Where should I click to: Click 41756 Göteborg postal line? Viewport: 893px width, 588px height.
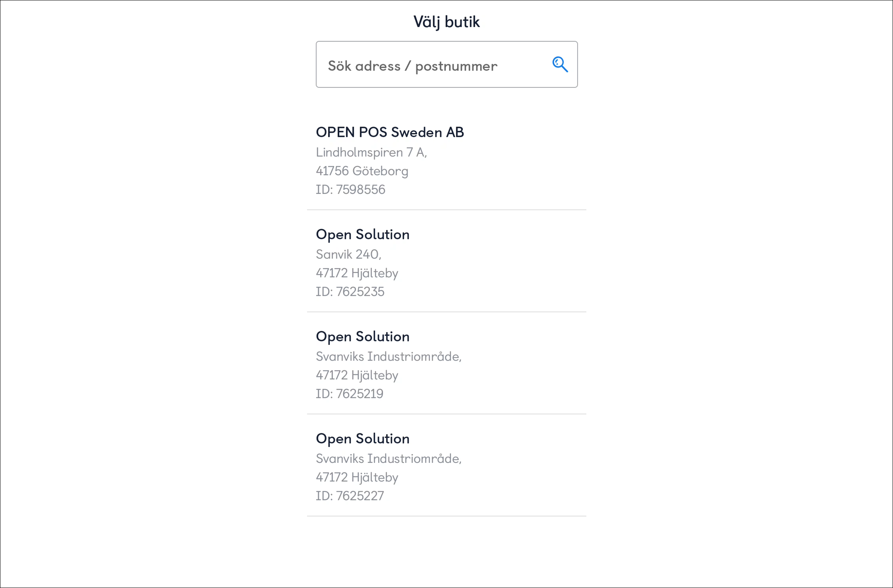click(362, 171)
